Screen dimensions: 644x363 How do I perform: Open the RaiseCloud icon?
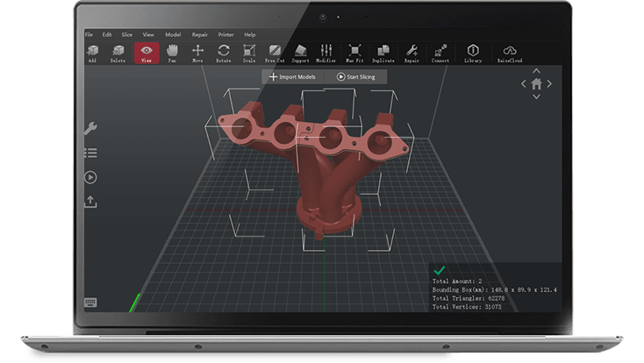click(x=508, y=53)
